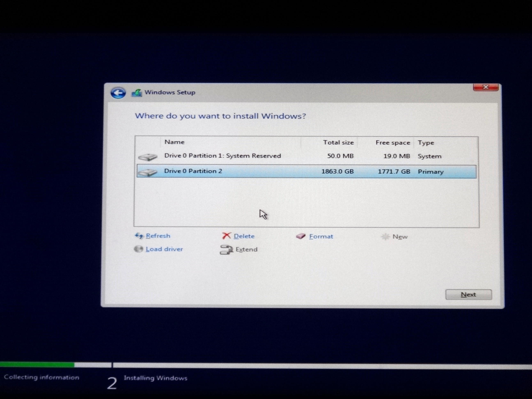Screen dimensions: 532x399
Task: Click the Format link
Action: pyautogui.click(x=321, y=236)
